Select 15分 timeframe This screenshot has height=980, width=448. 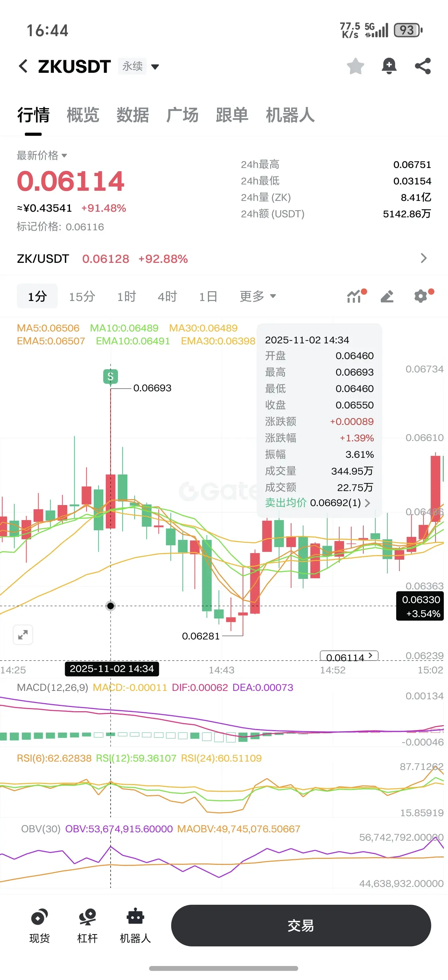point(82,296)
